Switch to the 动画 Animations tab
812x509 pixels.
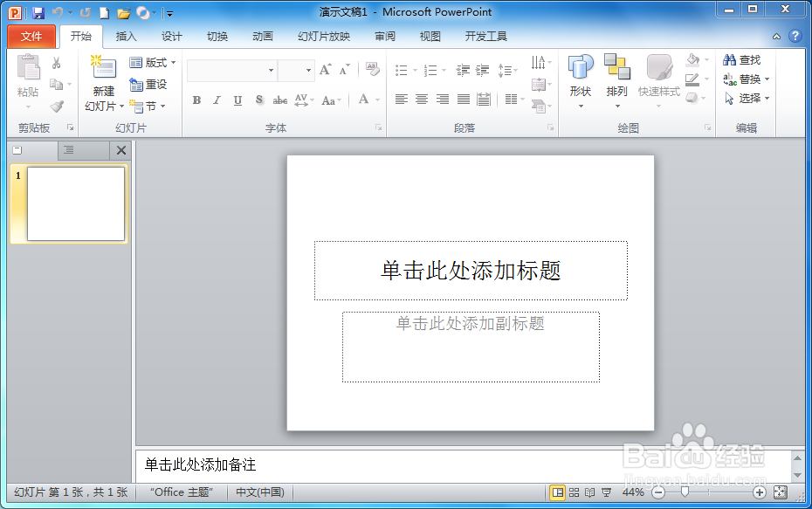263,37
